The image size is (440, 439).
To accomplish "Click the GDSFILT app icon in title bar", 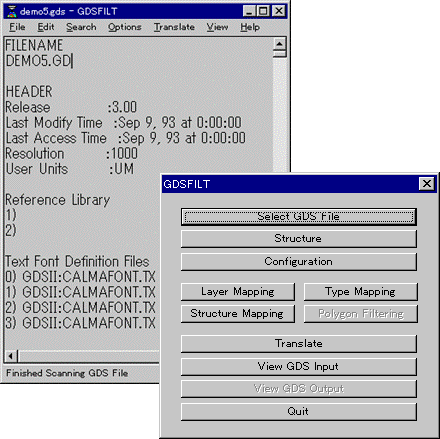I will click(12, 11).
